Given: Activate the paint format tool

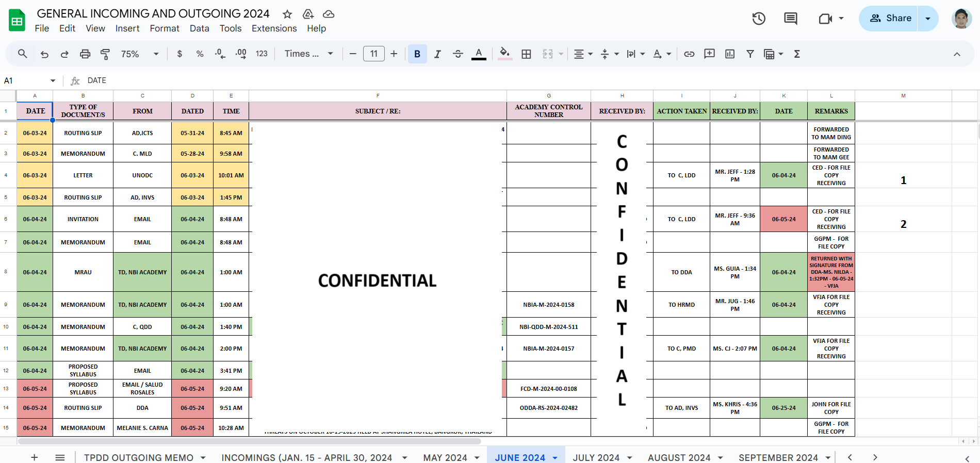Looking at the screenshot, I should 105,54.
